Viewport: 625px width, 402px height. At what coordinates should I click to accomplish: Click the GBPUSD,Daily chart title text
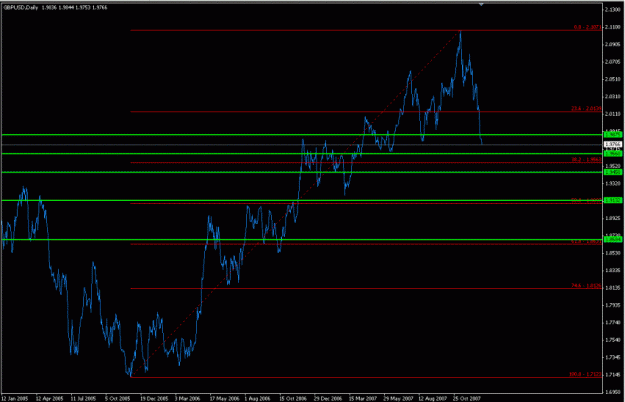[x=20, y=8]
